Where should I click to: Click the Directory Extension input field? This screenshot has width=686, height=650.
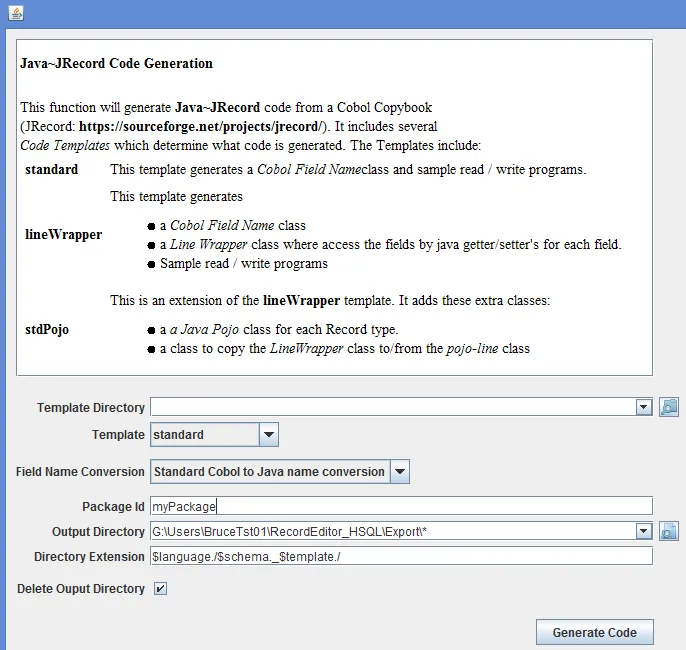[401, 556]
